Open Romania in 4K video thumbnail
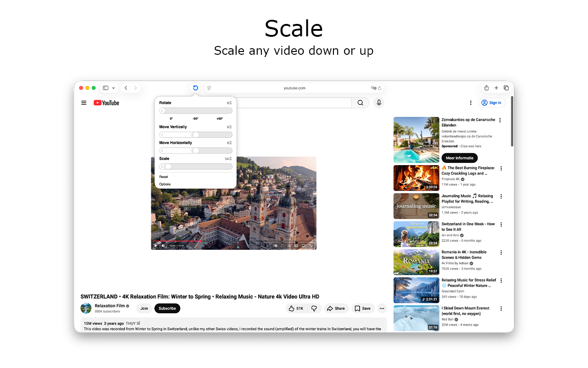Viewport: 588px width, 368px height. [416, 262]
